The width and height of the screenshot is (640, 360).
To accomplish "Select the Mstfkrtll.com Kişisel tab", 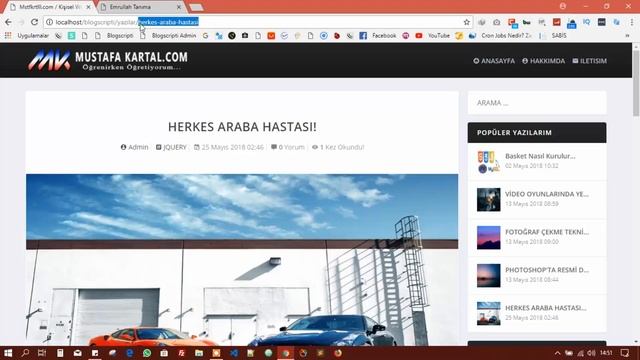I will (51, 7).
